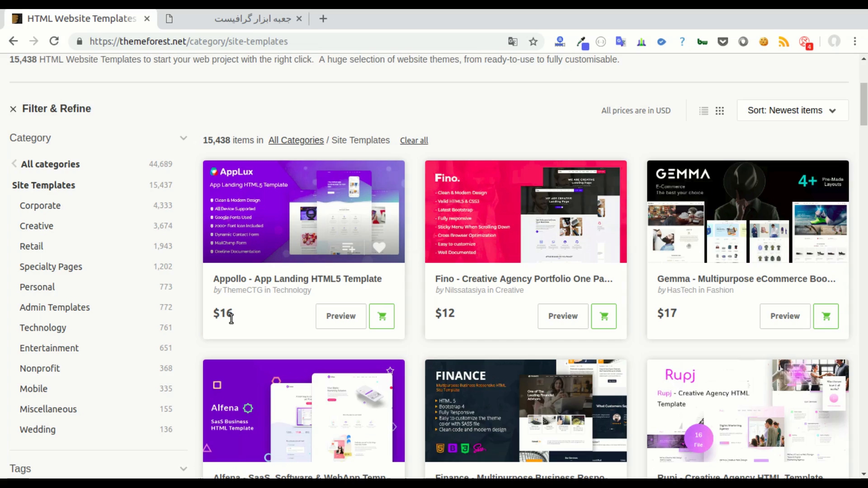Close the HTML Website Templates tab
868x488 pixels.
click(x=147, y=19)
